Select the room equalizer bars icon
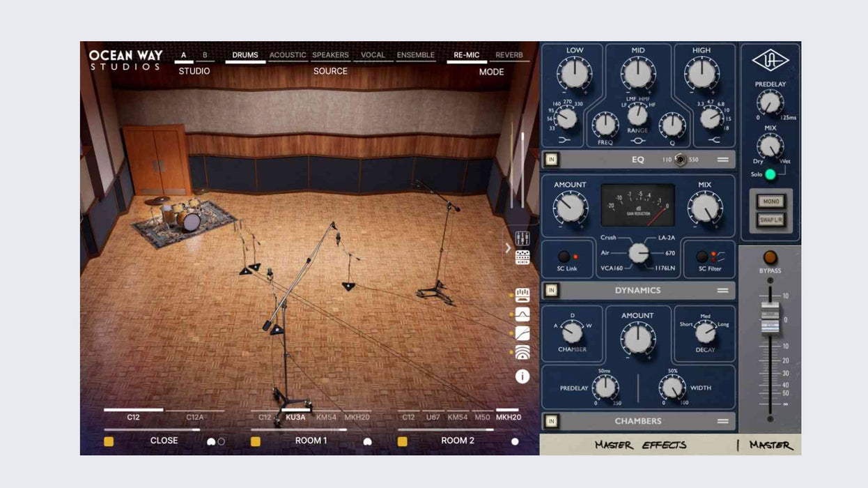This screenshot has width=868, height=488. coord(522,295)
